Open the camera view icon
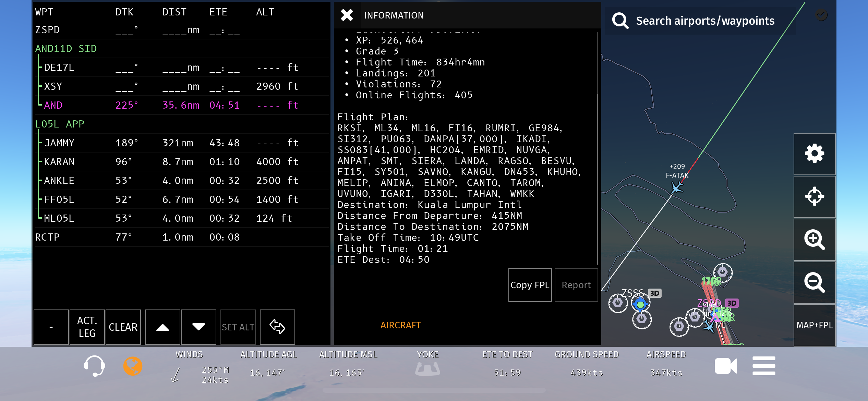 725,366
